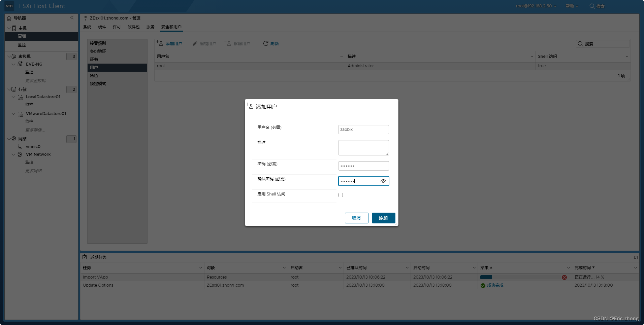Click the Host server icon in navigator
This screenshot has height=325, width=644.
pos(14,28)
